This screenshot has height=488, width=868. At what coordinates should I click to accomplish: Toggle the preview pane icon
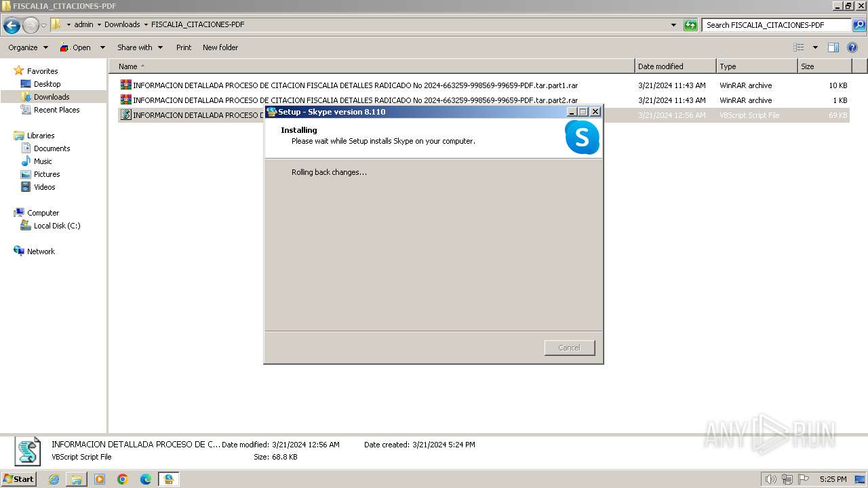833,47
